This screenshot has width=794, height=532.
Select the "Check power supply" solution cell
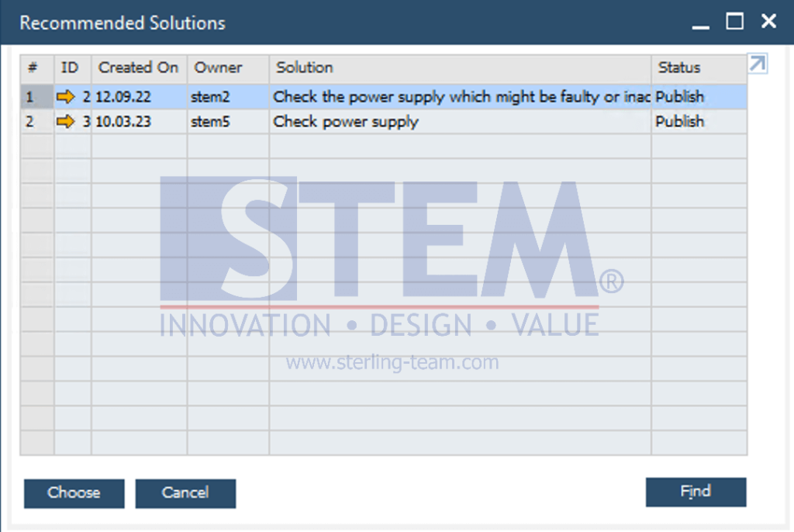click(x=346, y=121)
